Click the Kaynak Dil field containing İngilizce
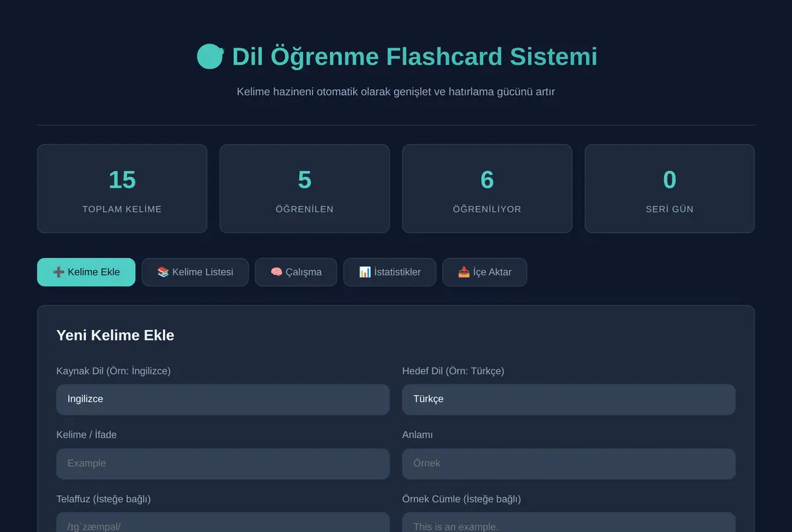 pyautogui.click(x=223, y=399)
